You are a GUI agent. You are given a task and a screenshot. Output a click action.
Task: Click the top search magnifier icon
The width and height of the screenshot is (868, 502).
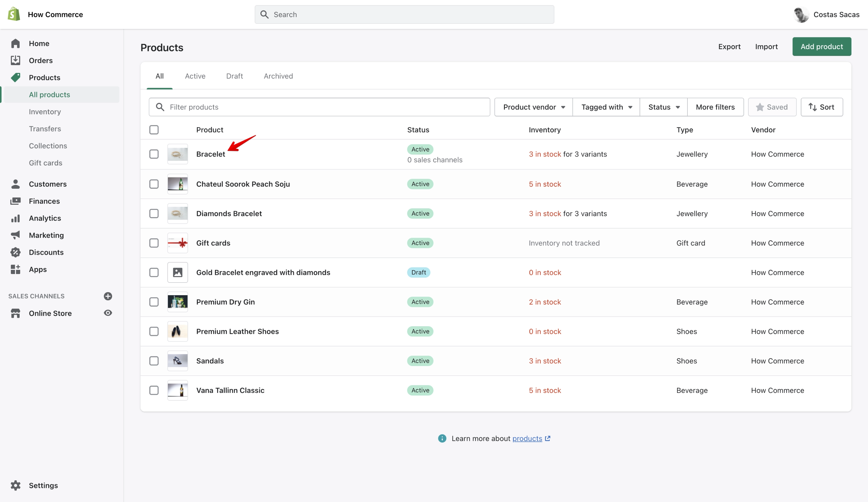tap(264, 14)
